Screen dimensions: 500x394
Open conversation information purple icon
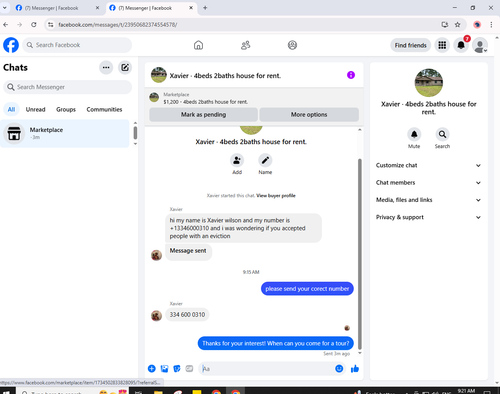351,75
